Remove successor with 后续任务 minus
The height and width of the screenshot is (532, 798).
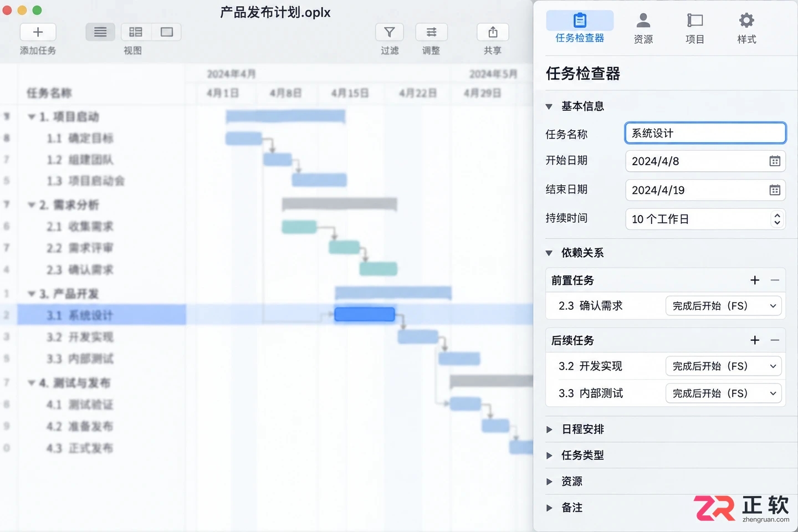[x=775, y=340]
